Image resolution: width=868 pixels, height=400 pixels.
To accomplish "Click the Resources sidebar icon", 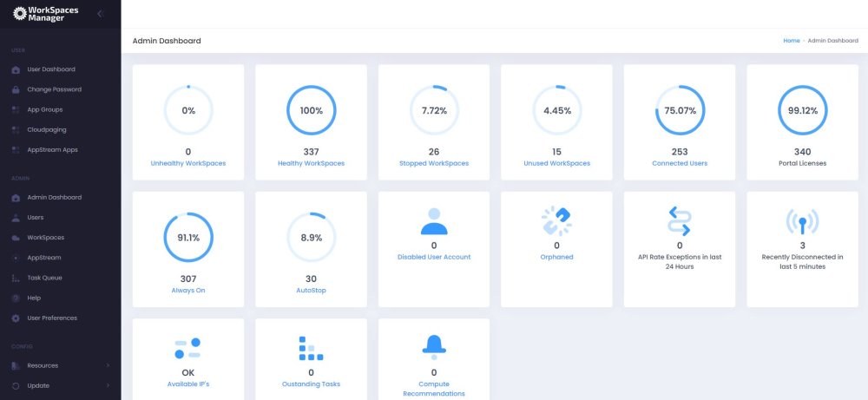I will coord(16,365).
